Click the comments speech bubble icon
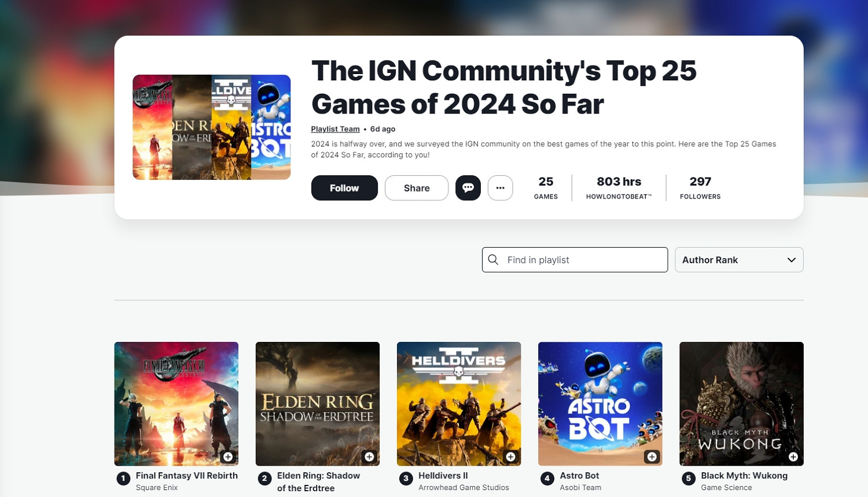Viewport: 868px width, 497px height. tap(468, 188)
